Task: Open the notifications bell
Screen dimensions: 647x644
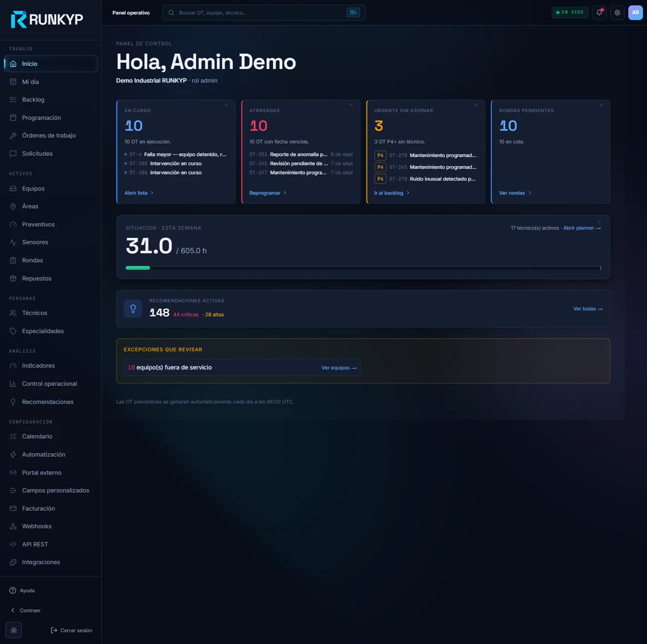Action: pyautogui.click(x=599, y=13)
